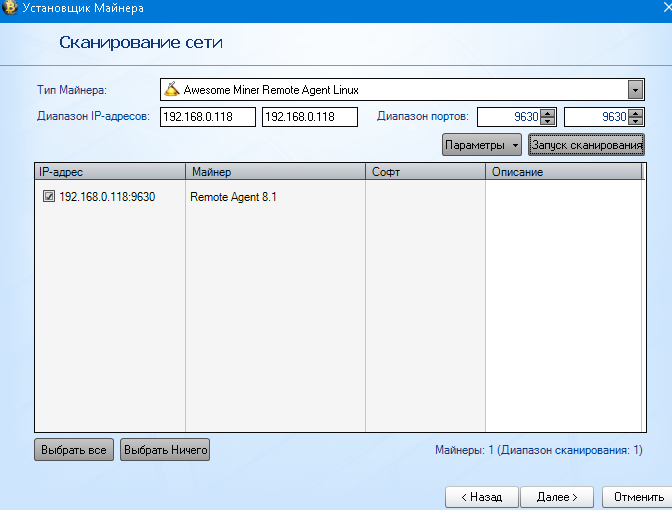Click the Майнеры: 1 status text
The image size is (672, 510).
pyautogui.click(x=539, y=450)
